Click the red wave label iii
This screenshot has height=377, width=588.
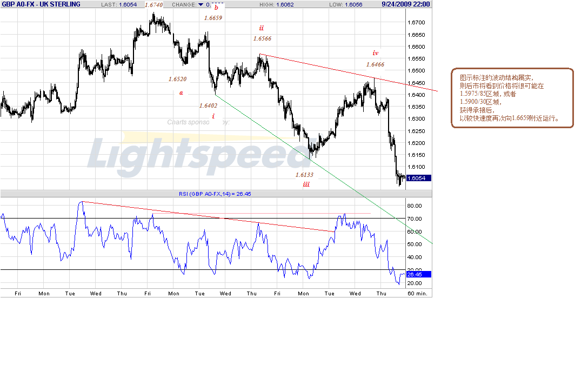[x=306, y=184]
